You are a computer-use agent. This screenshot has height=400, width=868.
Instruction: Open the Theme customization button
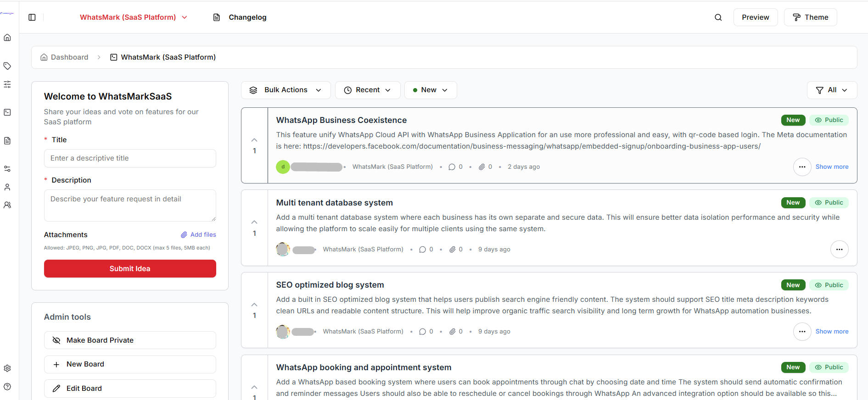pyautogui.click(x=810, y=17)
